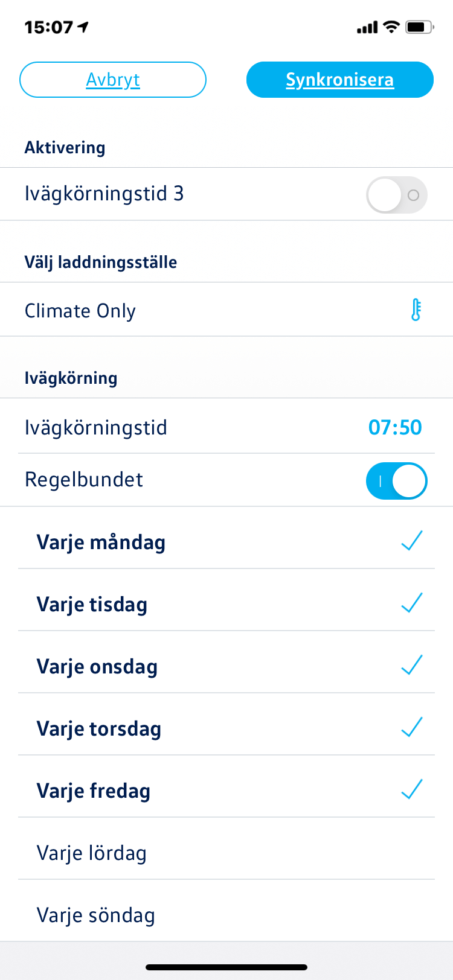This screenshot has height=980, width=453.
Task: Tap the checkmark icon next to Varje måndag
Action: pyautogui.click(x=412, y=541)
